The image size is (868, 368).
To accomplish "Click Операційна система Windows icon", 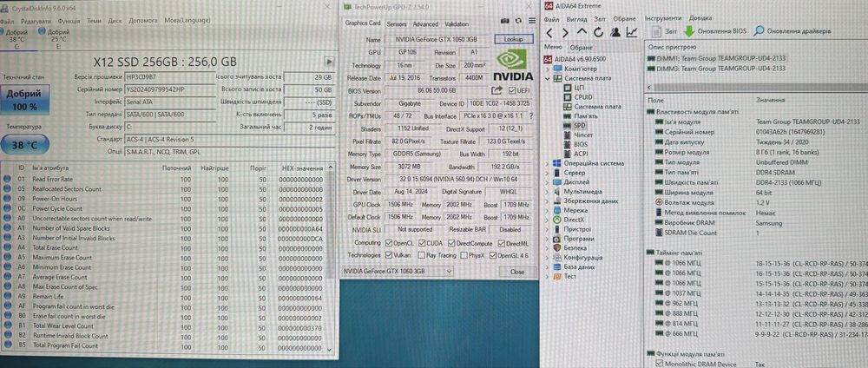I will pos(558,163).
